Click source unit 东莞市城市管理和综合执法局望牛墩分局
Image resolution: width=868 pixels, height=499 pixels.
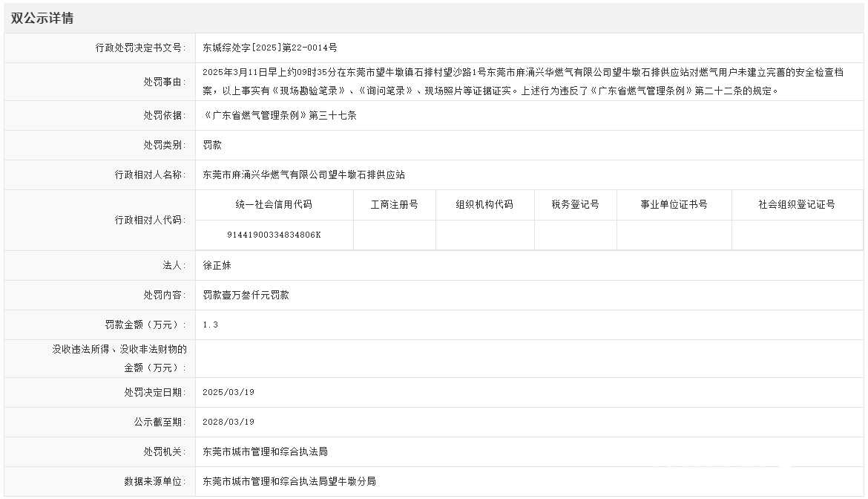[x=289, y=482]
